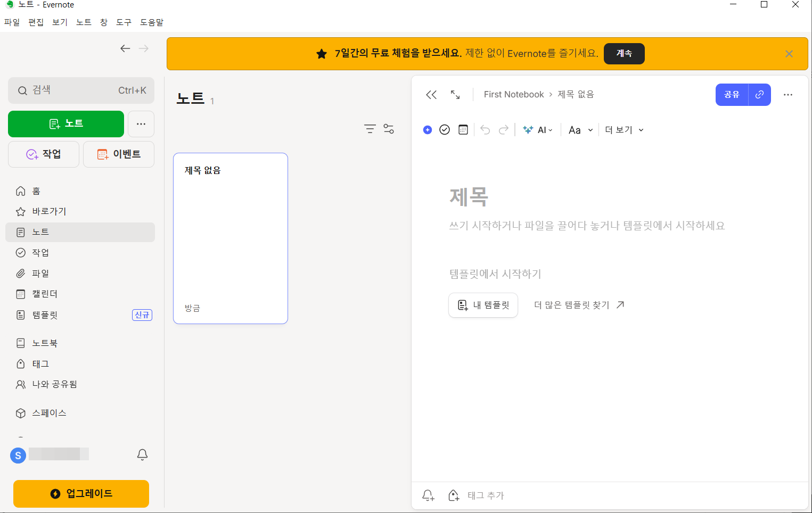The width and height of the screenshot is (812, 513).
Task: Click 계속 in the trial banner
Action: (x=624, y=54)
